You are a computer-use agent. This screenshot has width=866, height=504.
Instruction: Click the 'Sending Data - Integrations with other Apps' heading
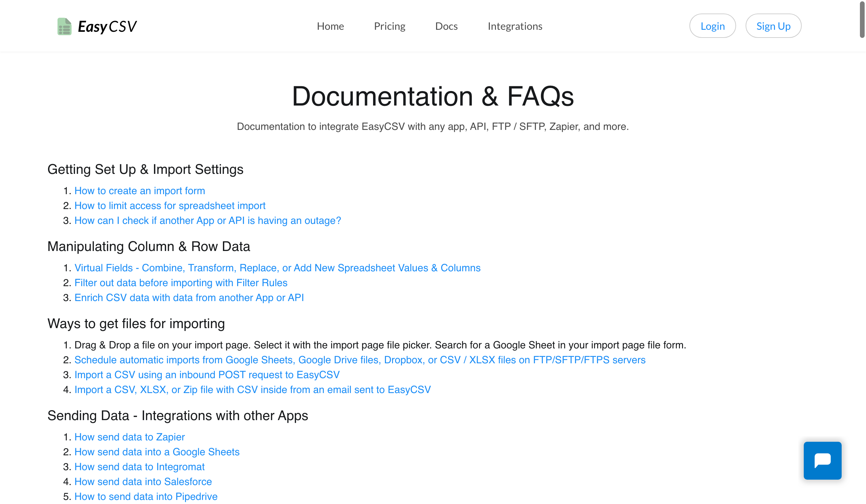[x=178, y=416]
